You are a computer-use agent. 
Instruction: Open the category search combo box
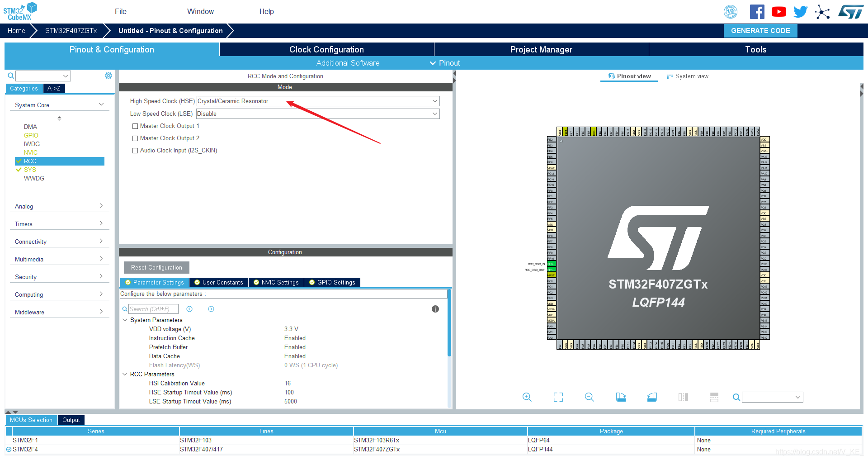43,76
